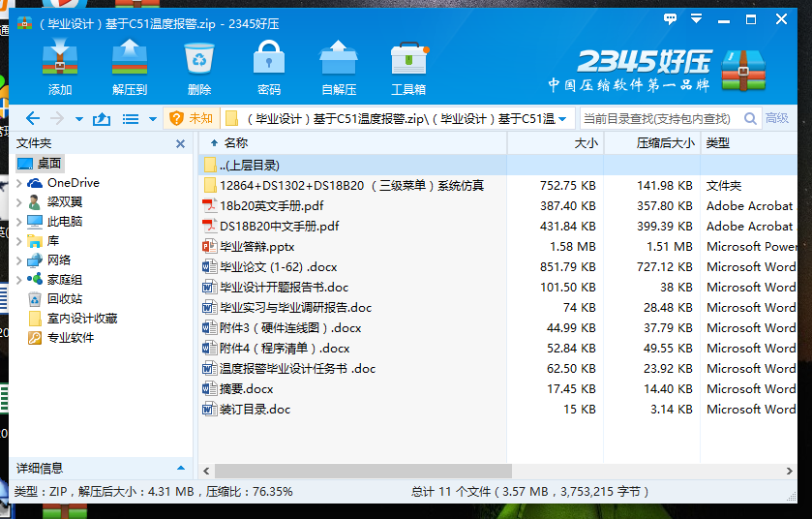Click the 解压到 (extract to) icon
Viewport: 812px width, 519px height.
pyautogui.click(x=130, y=67)
